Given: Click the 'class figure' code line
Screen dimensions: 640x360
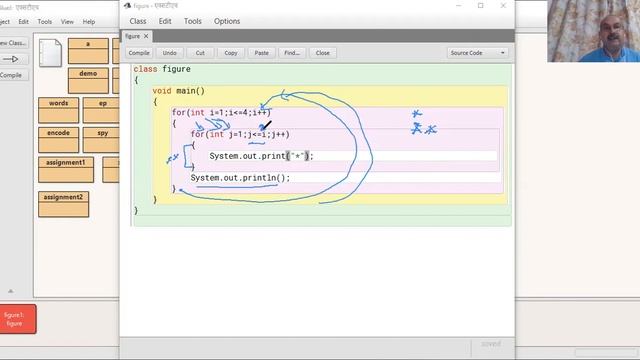Looking at the screenshot, I should click(162, 69).
